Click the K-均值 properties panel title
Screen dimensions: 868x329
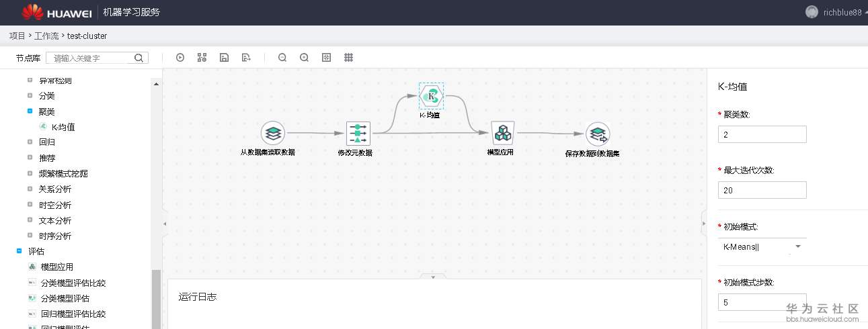(733, 87)
